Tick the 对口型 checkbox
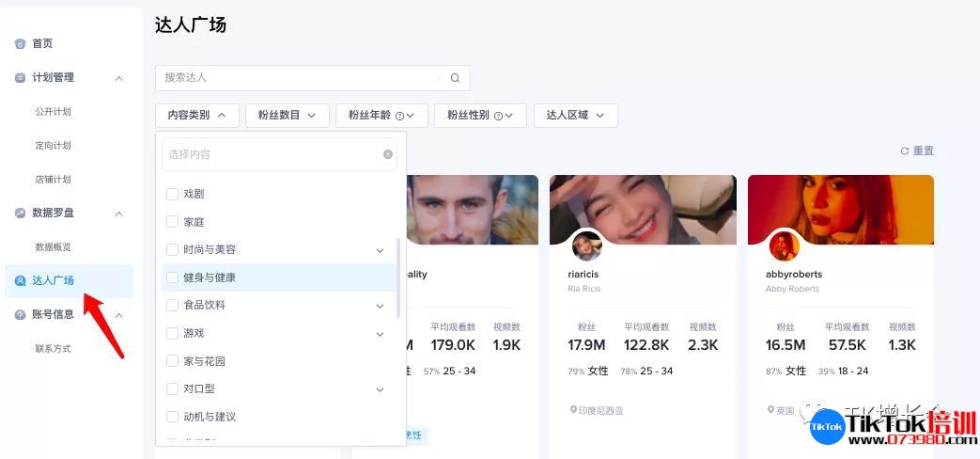Viewport: 980px width, 459px height. pyautogui.click(x=173, y=389)
